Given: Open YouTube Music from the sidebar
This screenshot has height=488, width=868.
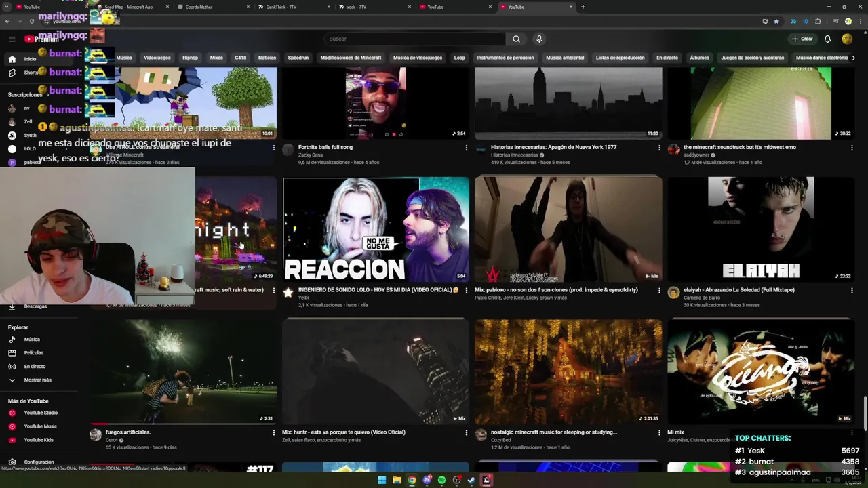Looking at the screenshot, I should point(41,426).
